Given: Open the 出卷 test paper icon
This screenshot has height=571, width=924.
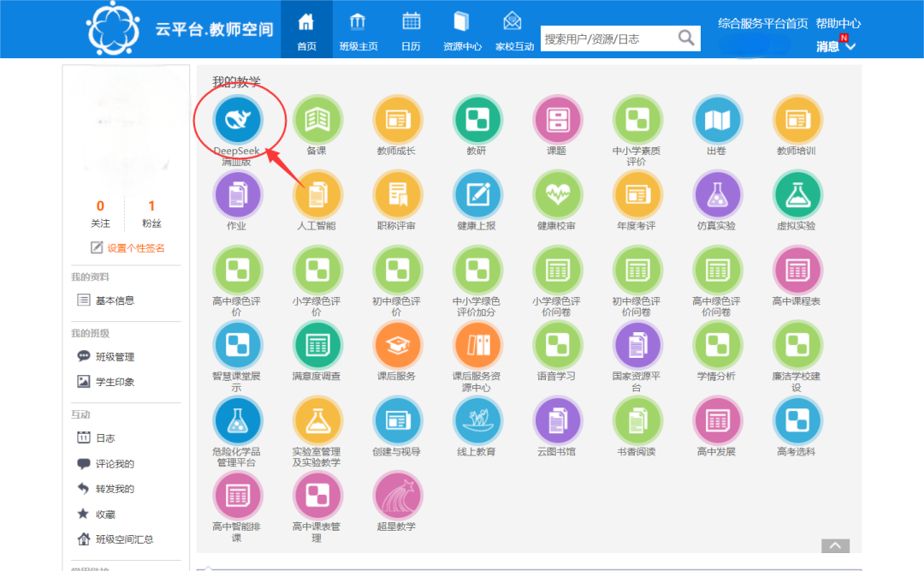Looking at the screenshot, I should pyautogui.click(x=716, y=121).
